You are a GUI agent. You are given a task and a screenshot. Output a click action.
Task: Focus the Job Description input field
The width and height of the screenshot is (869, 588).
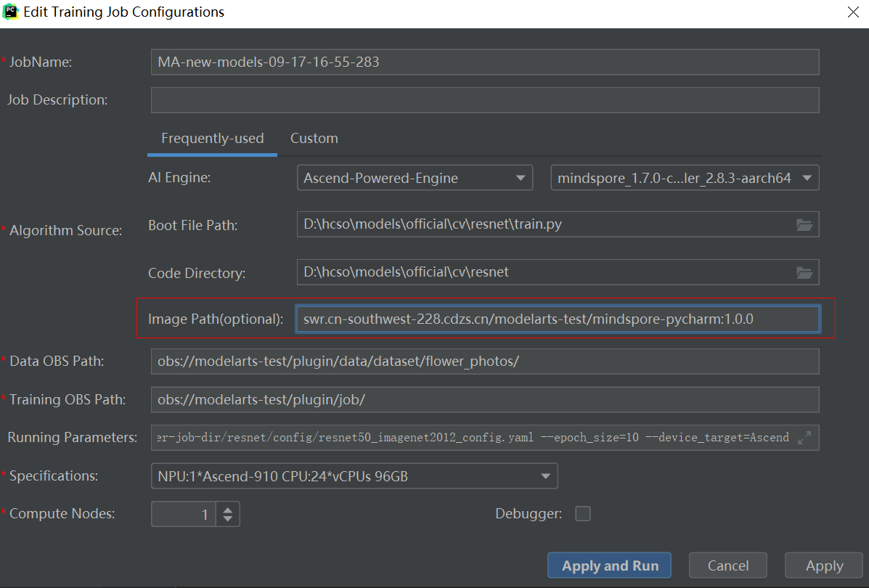[485, 100]
